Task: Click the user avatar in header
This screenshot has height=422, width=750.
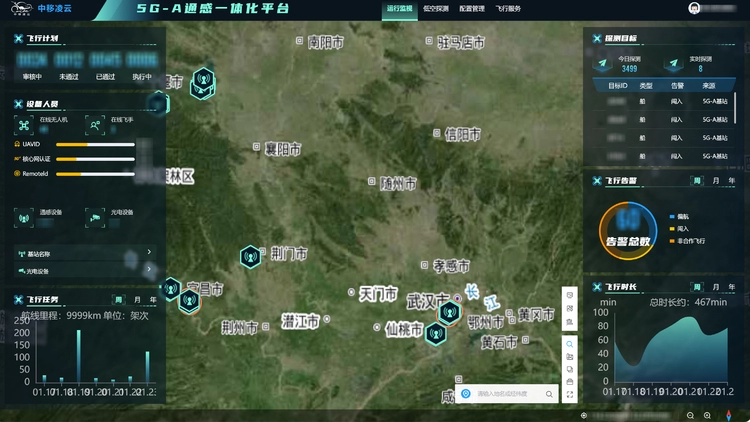Action: (695, 8)
